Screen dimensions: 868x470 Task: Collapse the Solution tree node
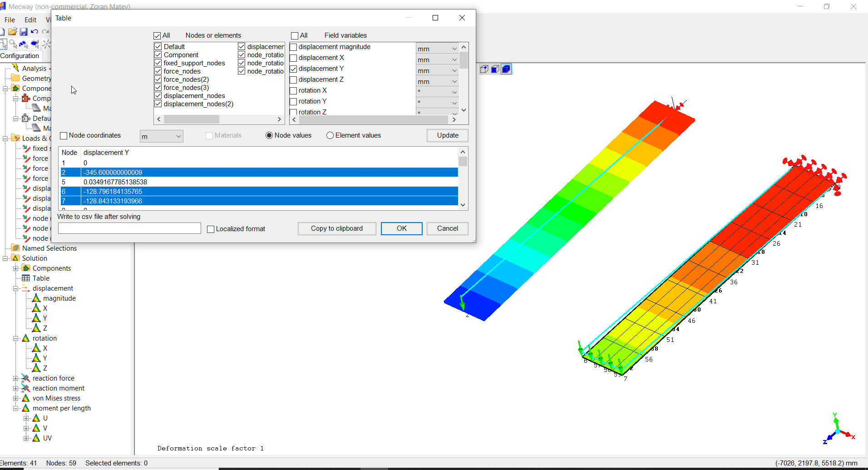pyautogui.click(x=5, y=258)
